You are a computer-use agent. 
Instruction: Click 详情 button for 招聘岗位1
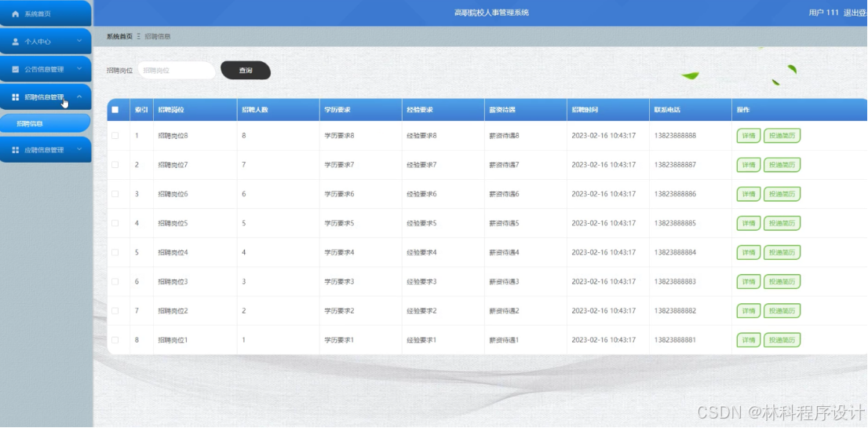[749, 340]
